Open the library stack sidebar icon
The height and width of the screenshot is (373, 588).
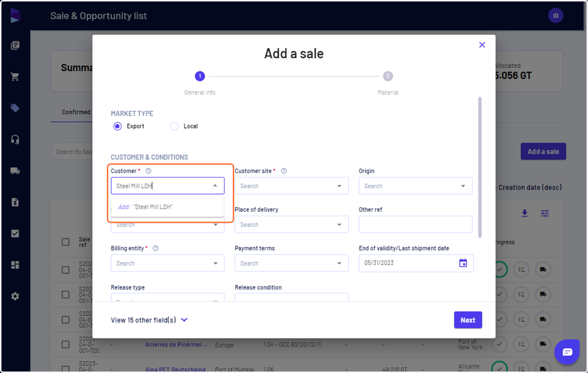(15, 46)
